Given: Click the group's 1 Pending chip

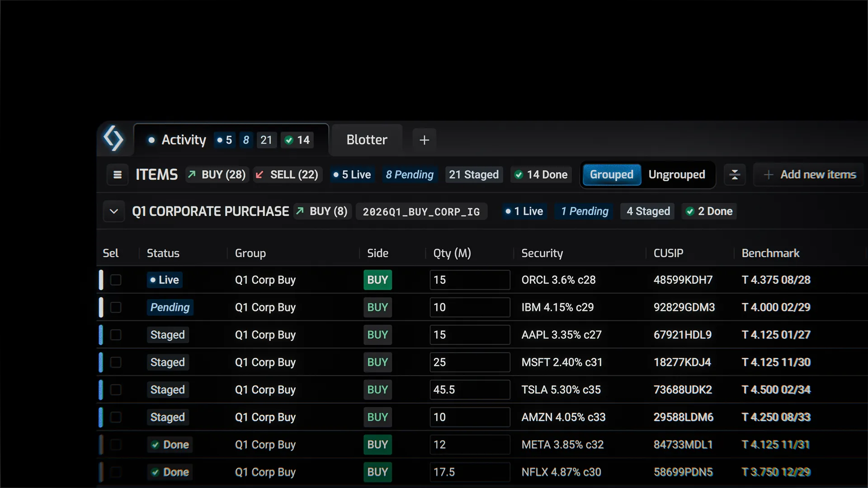Looking at the screenshot, I should [585, 211].
